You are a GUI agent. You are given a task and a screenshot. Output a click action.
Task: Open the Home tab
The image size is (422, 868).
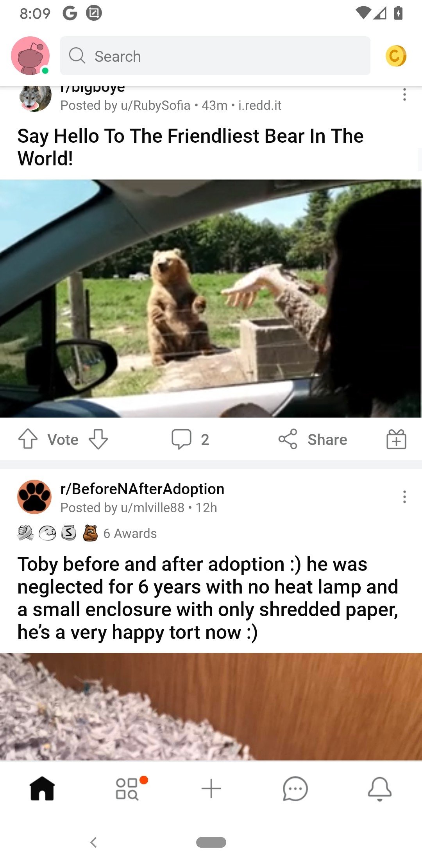[42, 789]
